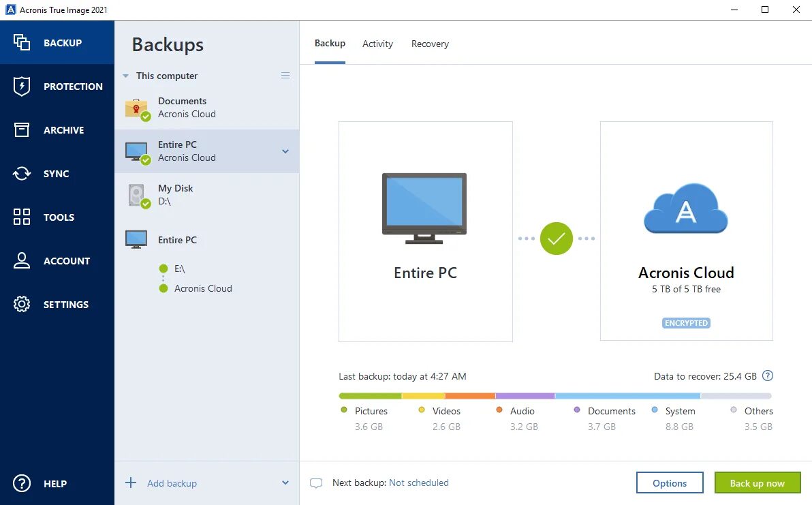Go to SYNC in the sidebar
The image size is (812, 505).
pos(56,174)
